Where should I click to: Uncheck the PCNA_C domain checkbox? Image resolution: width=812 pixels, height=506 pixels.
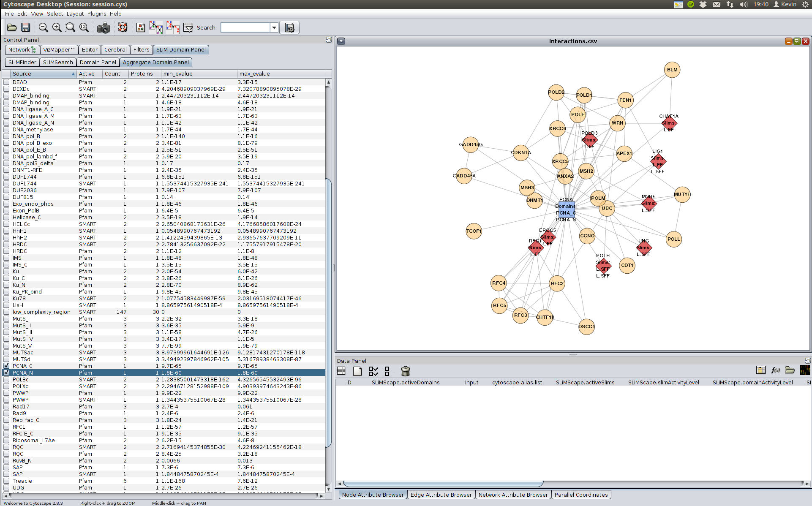[6, 366]
